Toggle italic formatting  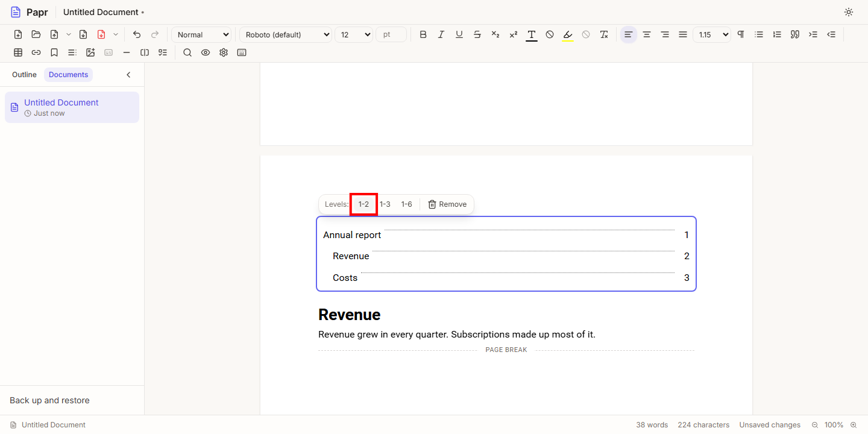tap(441, 34)
